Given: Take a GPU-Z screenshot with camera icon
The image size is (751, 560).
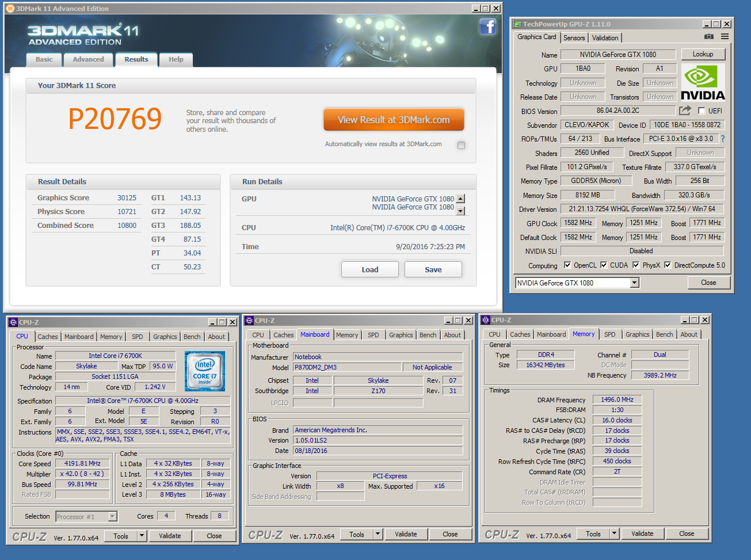Looking at the screenshot, I should (x=709, y=37).
